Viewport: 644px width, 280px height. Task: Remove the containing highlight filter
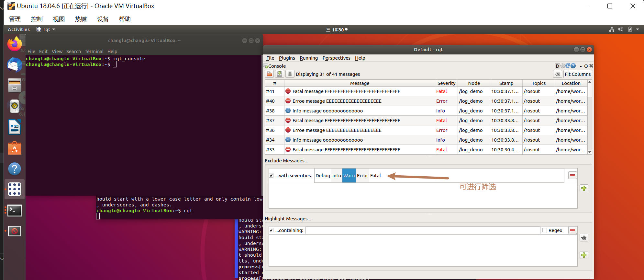click(x=572, y=230)
